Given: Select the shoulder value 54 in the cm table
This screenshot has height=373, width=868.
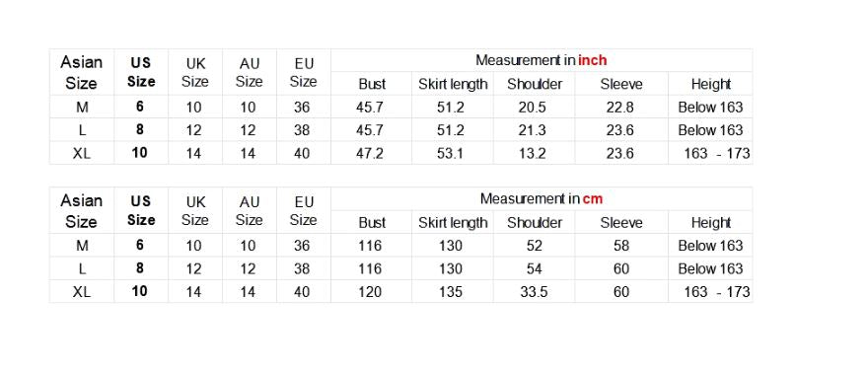Looking at the screenshot, I should [535, 269].
